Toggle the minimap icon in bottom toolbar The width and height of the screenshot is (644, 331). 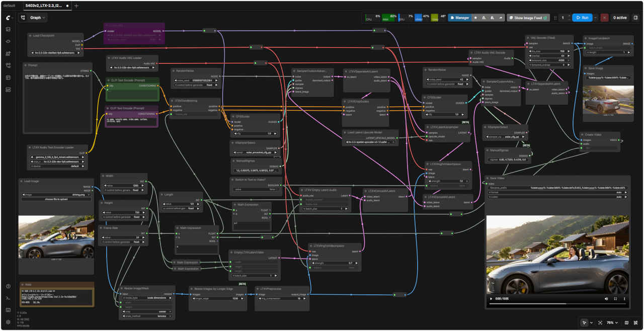pos(626,322)
